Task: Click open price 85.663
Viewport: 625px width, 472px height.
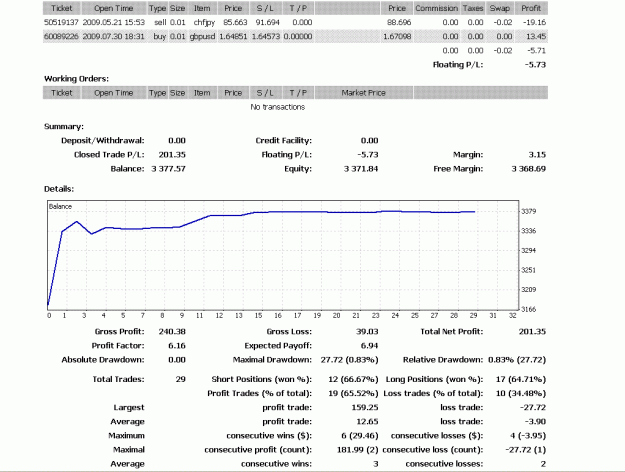Action: click(235, 22)
